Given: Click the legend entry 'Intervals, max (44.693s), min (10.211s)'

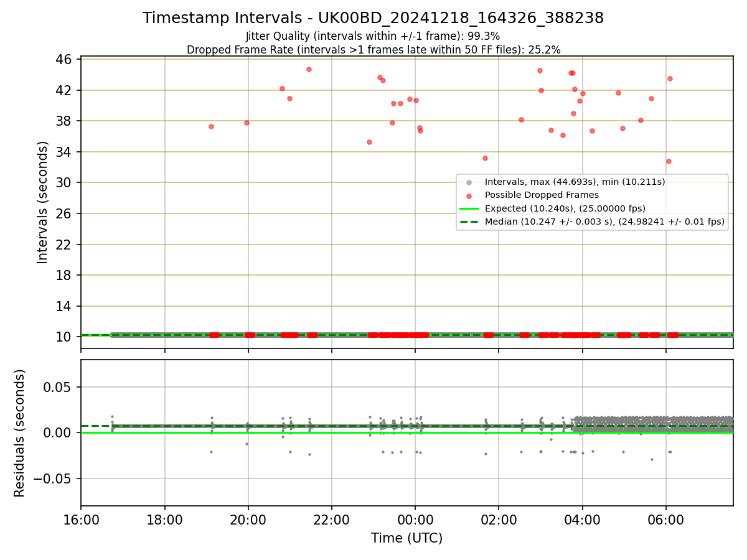Looking at the screenshot, I should point(575,182).
